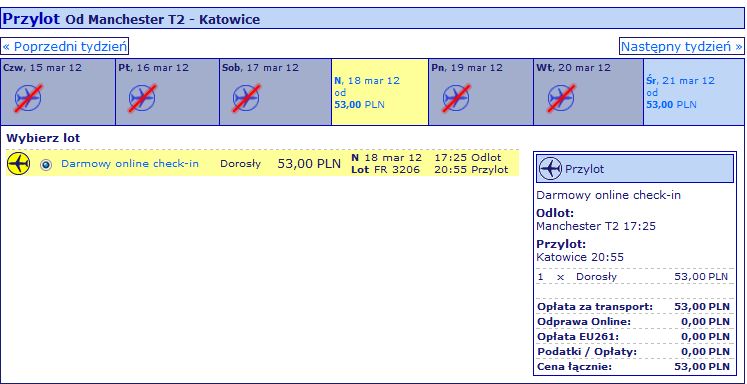The image size is (747, 384).
Task: Click the plane icon in the Przylot summary header
Action: coord(551,169)
